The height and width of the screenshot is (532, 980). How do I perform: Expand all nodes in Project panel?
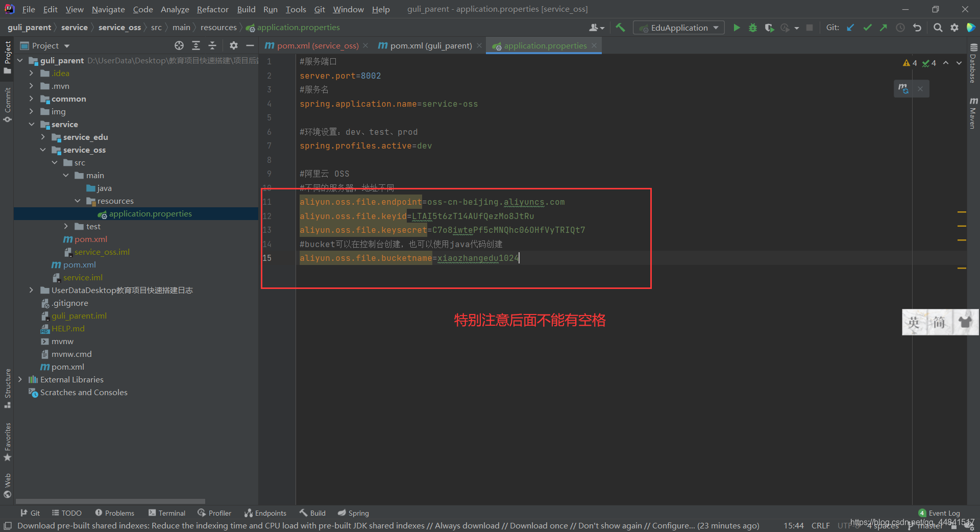pyautogui.click(x=196, y=45)
